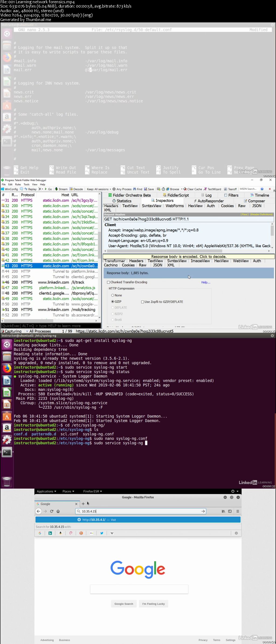Toggle Capturing in Fiddler status bar
The width and height of the screenshot is (276, 644).
(11, 331)
